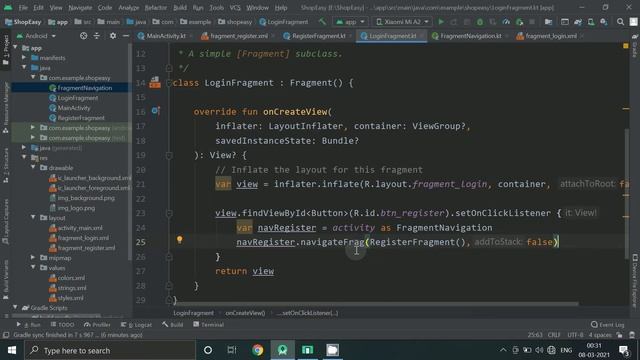Click UTF-8 encoding in status bar
Screen dimensions: 640x360
pyautogui.click(x=575, y=335)
